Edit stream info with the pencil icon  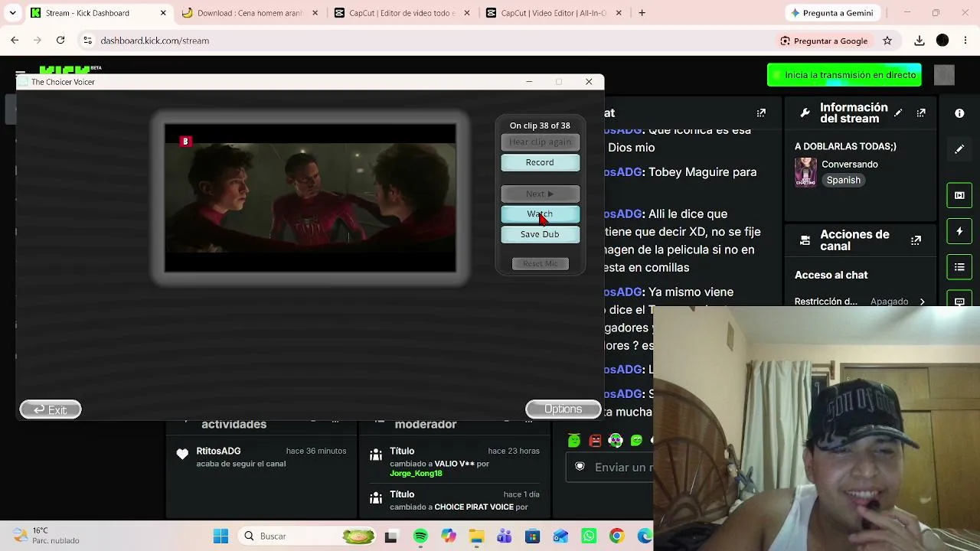[898, 113]
